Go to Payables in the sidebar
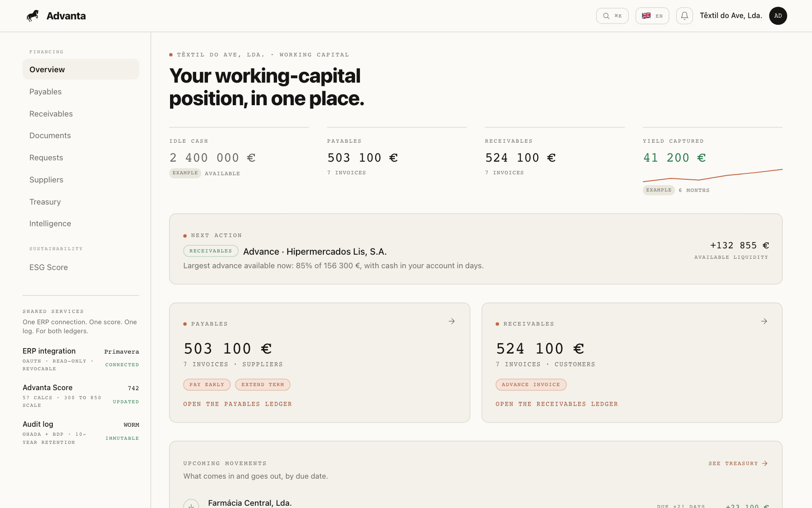 [81, 92]
